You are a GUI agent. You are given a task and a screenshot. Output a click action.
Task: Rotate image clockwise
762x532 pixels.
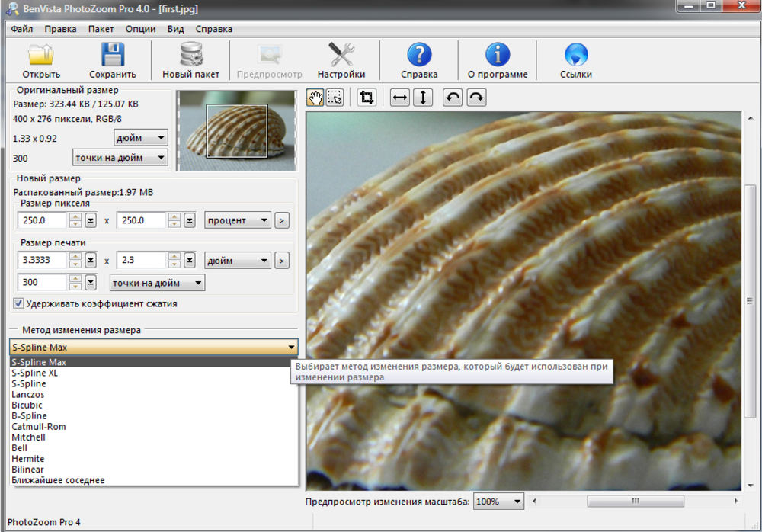coord(475,98)
